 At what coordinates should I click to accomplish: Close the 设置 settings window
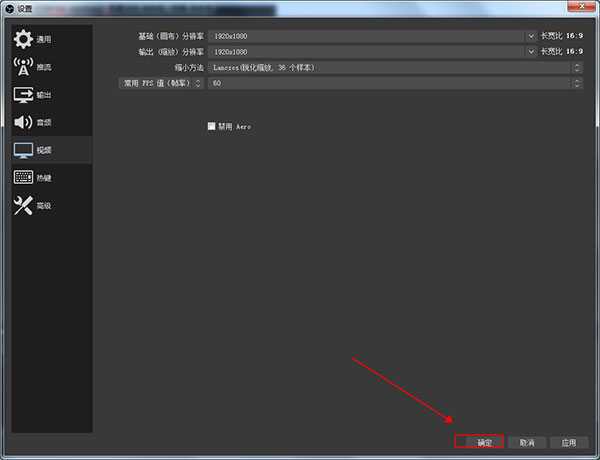[x=581, y=6]
